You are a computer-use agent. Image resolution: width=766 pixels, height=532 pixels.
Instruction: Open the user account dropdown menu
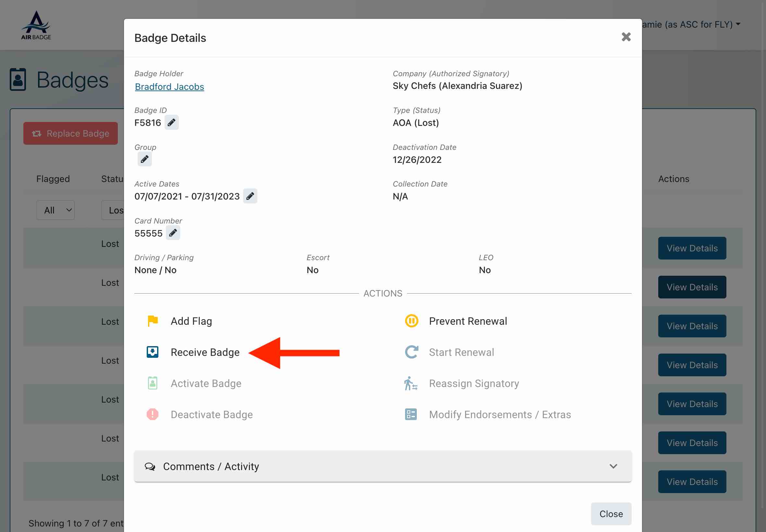(x=690, y=24)
